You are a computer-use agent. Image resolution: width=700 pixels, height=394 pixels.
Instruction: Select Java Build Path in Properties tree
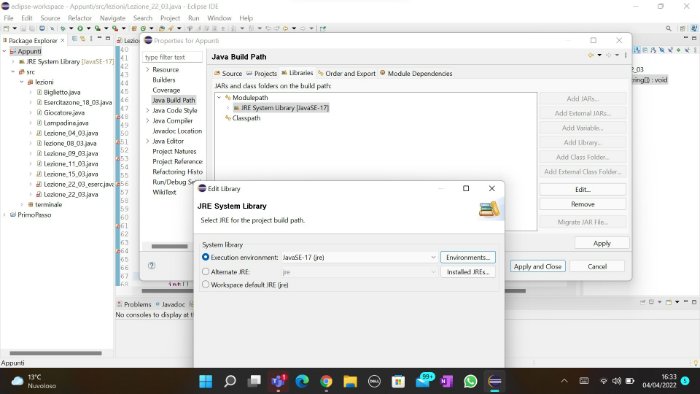[174, 100]
